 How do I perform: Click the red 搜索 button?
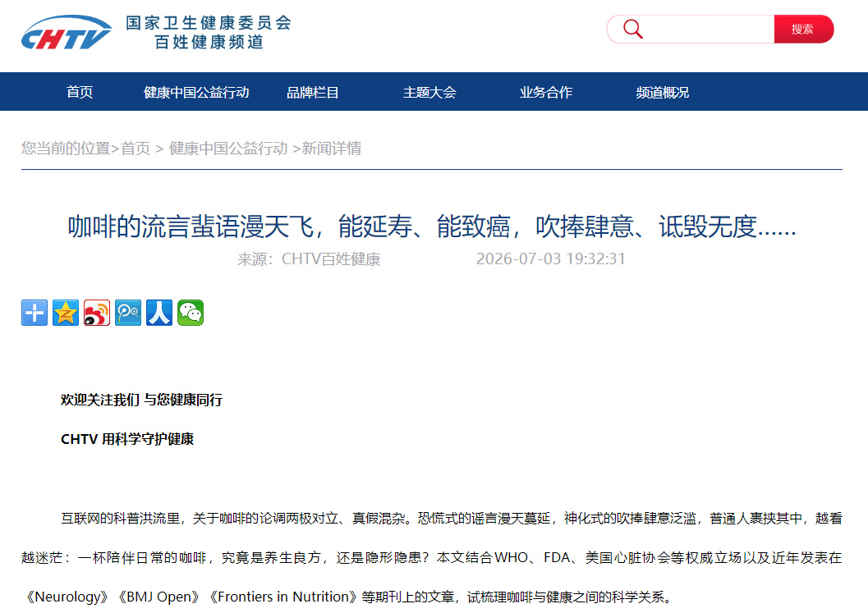coord(803,29)
